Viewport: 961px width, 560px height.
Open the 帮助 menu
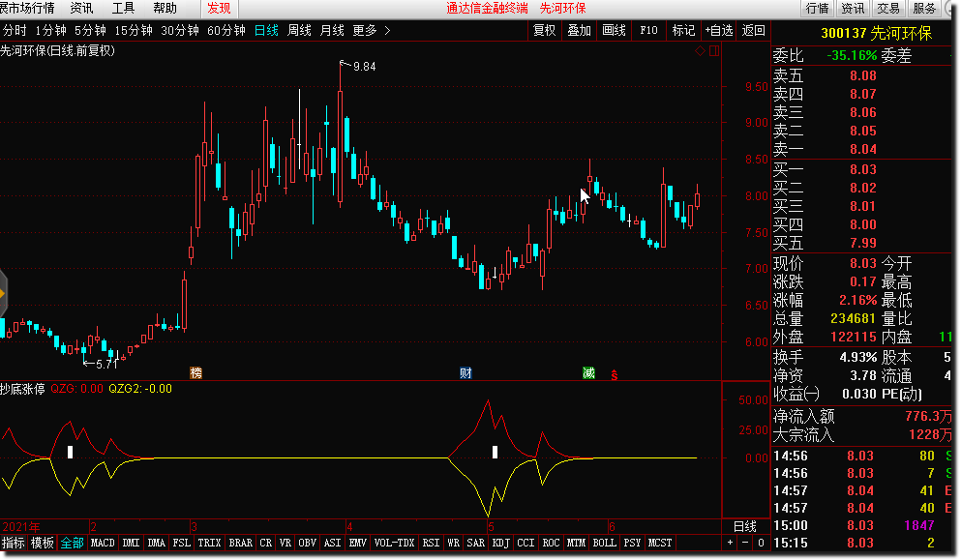pyautogui.click(x=165, y=8)
